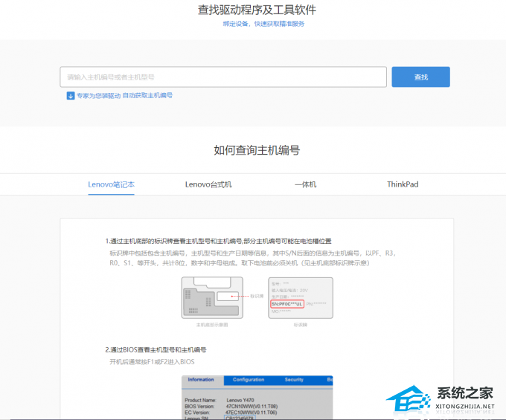506x420 pixels.
Task: Click the text 开机后通常按F1或F2进入BIOS
Action: [x=152, y=362]
